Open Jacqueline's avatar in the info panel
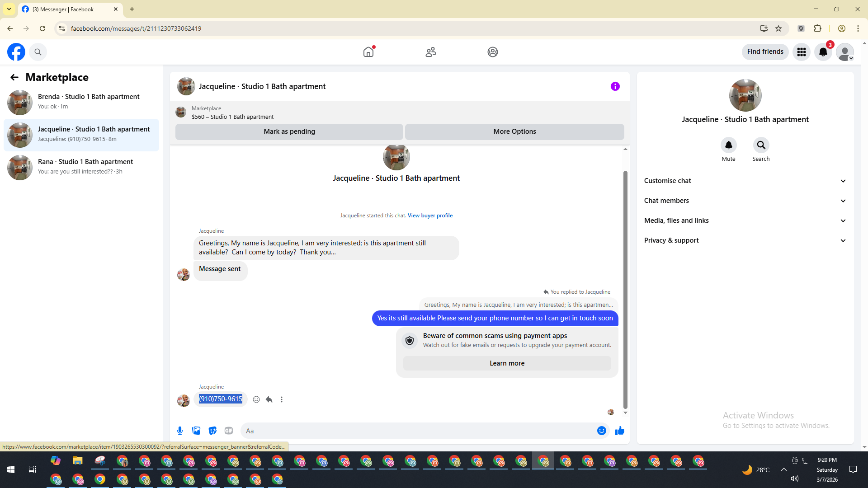Screen dimensions: 868x488 (x=745, y=95)
